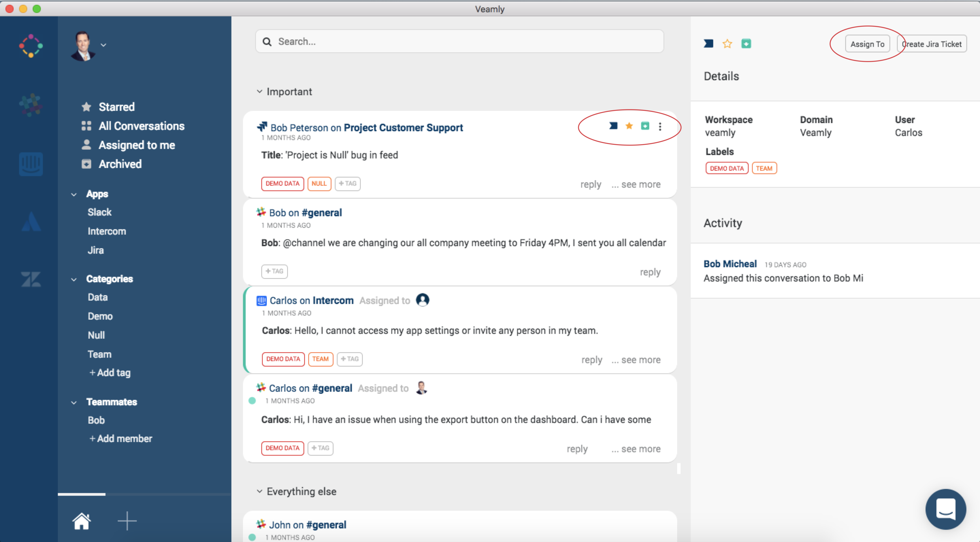
Task: Reply to Carlos's app settings message
Action: pyautogui.click(x=592, y=360)
